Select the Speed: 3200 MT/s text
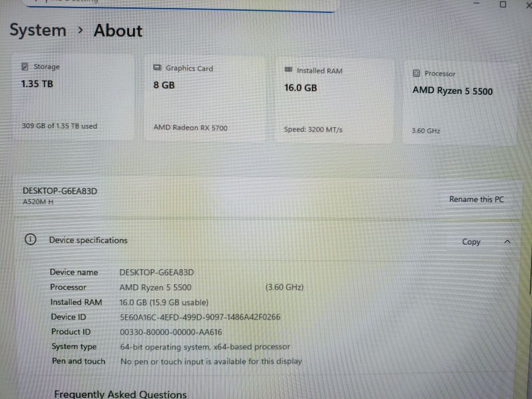532x399 pixels. tap(313, 129)
